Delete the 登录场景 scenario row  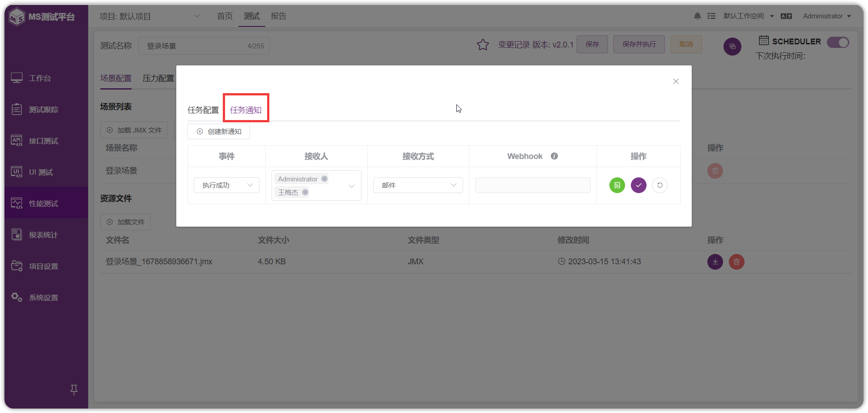click(715, 171)
